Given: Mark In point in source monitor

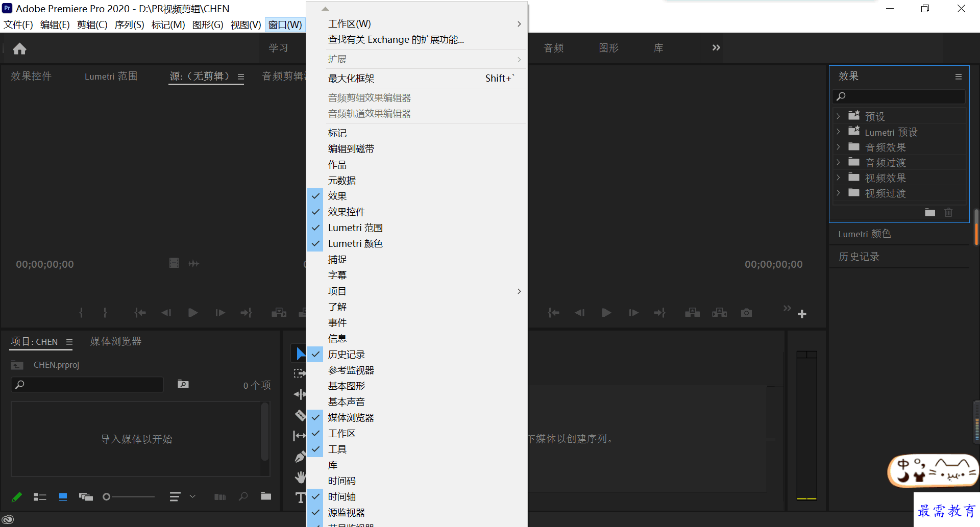Looking at the screenshot, I should tap(81, 313).
